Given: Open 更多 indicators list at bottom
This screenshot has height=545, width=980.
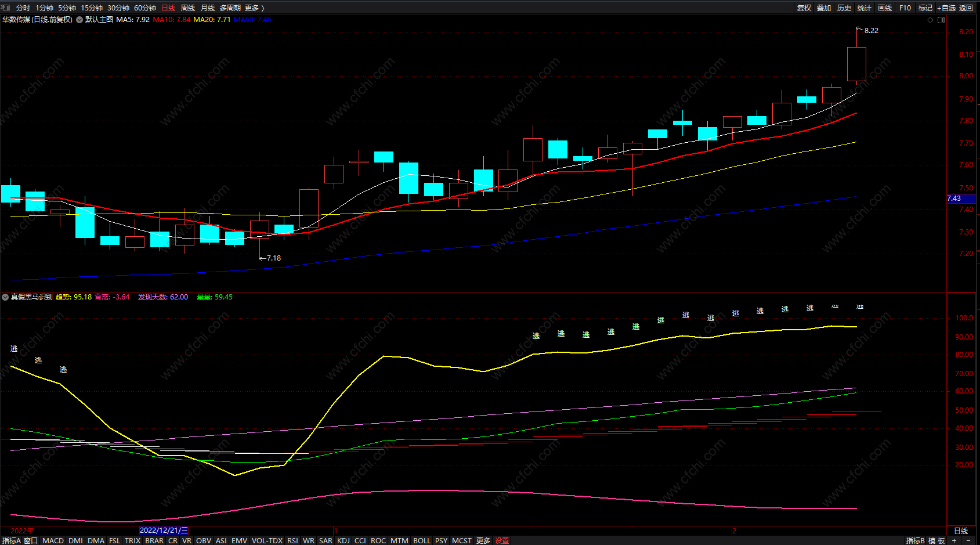Looking at the screenshot, I should [483, 540].
